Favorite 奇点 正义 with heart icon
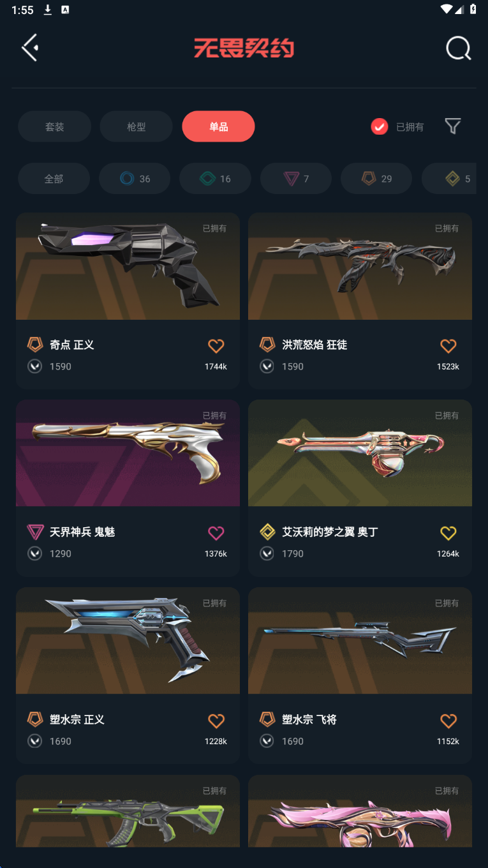Image resolution: width=488 pixels, height=868 pixels. pyautogui.click(x=216, y=346)
